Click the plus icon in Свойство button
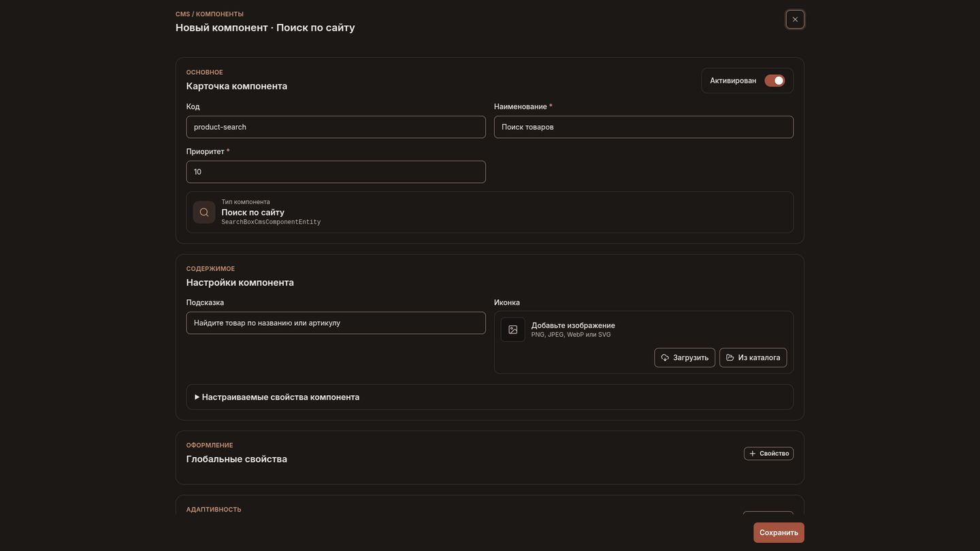980x551 pixels. [x=753, y=454]
